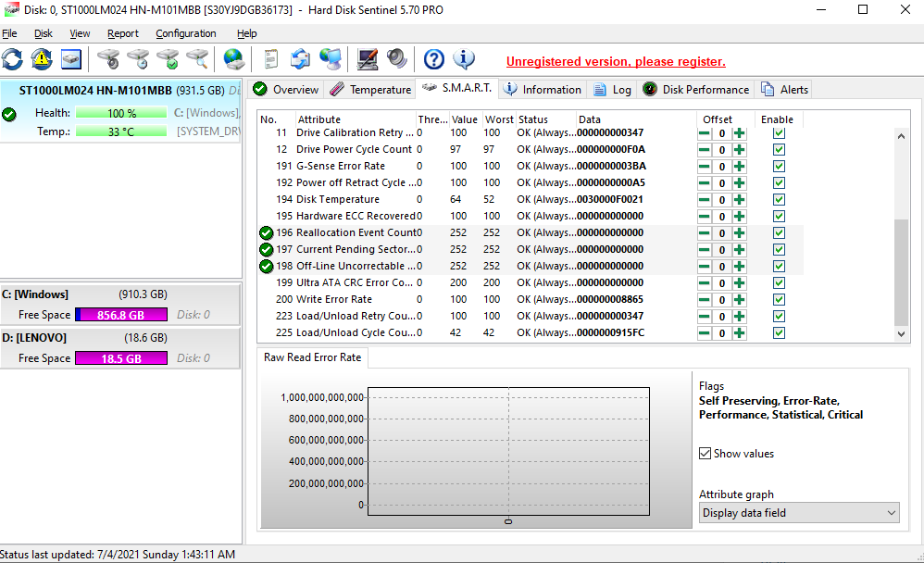Click the network monitors toolbar icon

tap(330, 59)
